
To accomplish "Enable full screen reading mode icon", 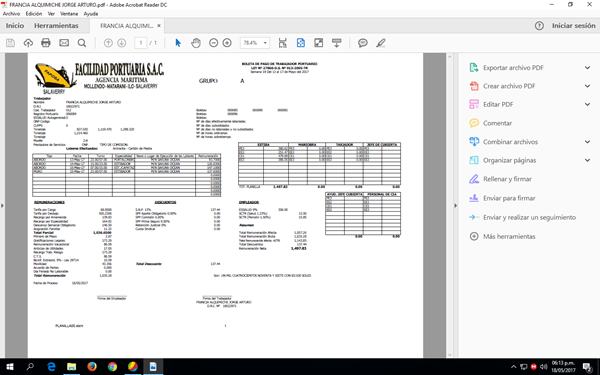I will point(318,43).
